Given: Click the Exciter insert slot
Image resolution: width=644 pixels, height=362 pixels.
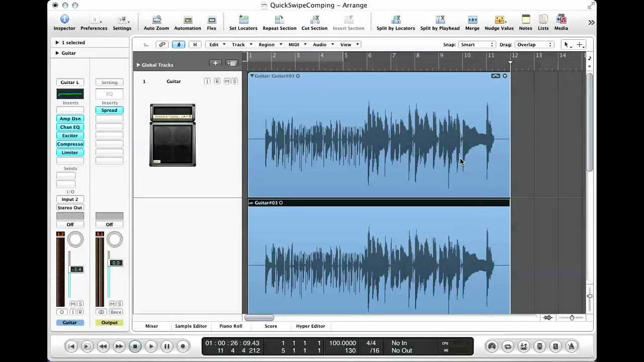Looking at the screenshot, I should click(70, 136).
